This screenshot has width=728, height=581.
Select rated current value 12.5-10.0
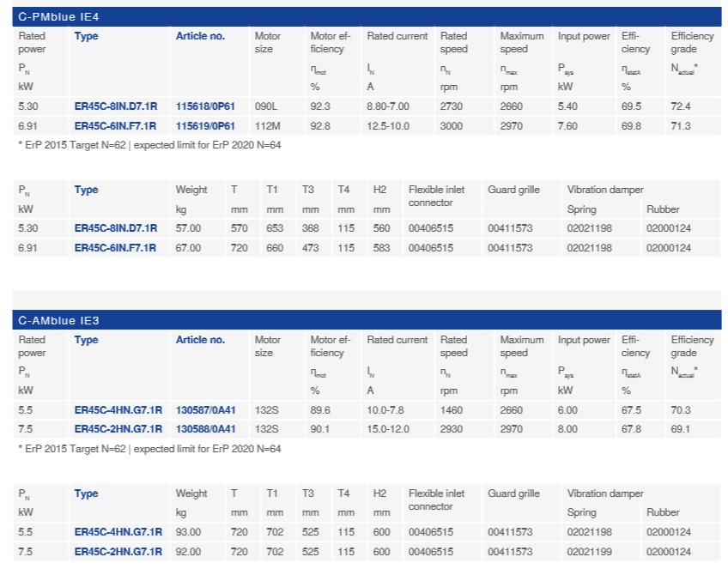click(x=388, y=125)
